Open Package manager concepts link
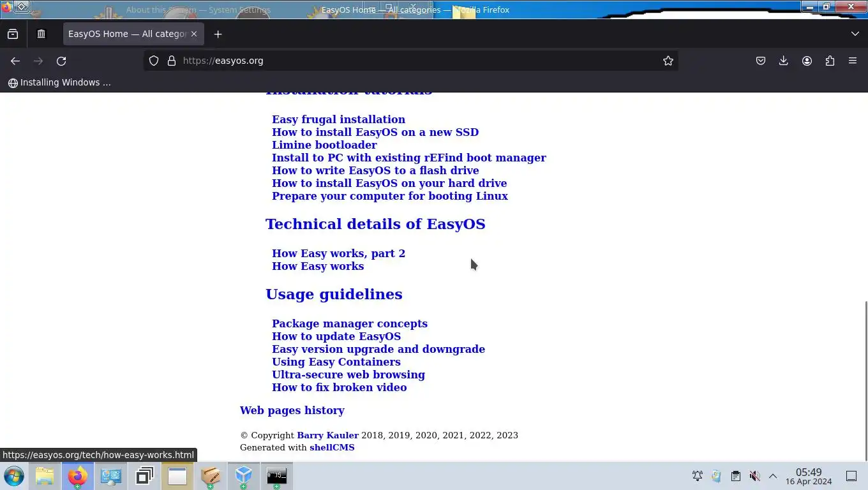 tap(350, 323)
